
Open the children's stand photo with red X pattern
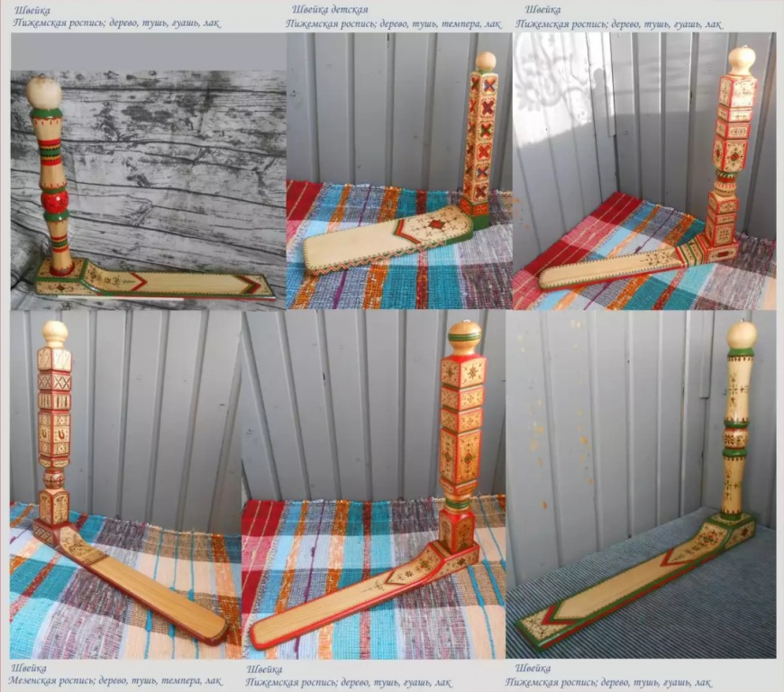pyautogui.click(x=399, y=171)
